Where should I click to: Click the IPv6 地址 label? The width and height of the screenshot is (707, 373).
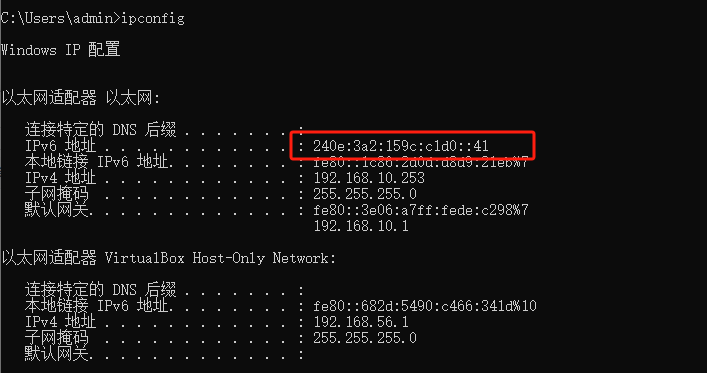pyautogui.click(x=60, y=146)
